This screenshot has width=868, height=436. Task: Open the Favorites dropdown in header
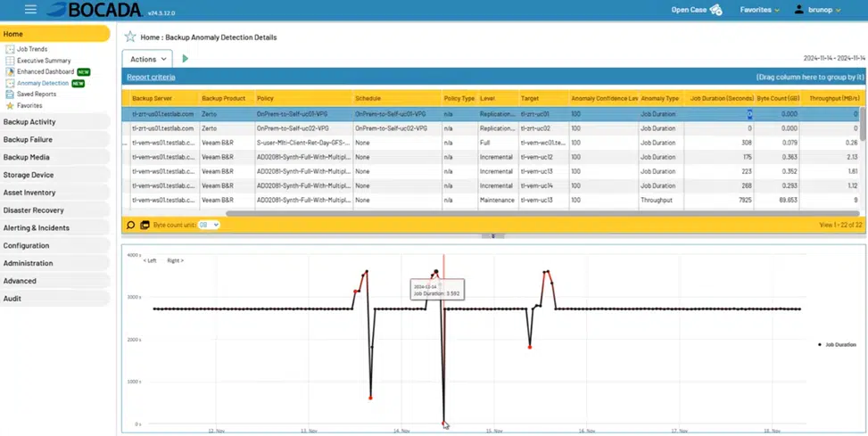coord(759,10)
